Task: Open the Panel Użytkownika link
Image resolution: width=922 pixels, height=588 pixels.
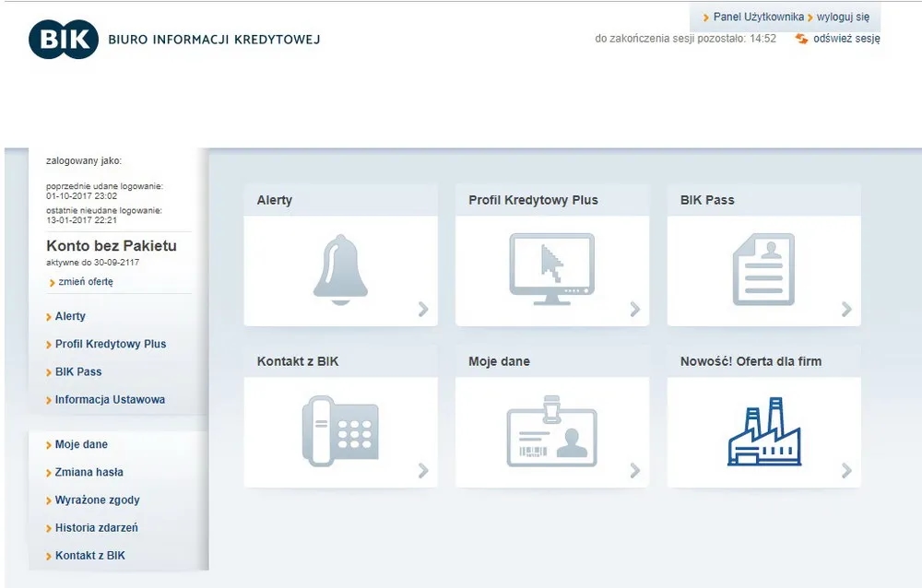Action: pyautogui.click(x=758, y=17)
